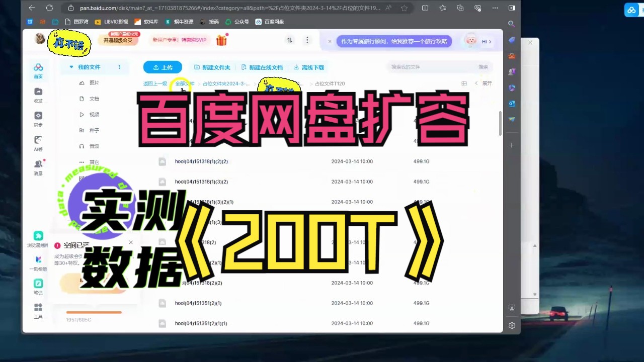The height and width of the screenshot is (362, 644).
Task: Open LIBVIO影视 bookmark
Action: (x=111, y=22)
